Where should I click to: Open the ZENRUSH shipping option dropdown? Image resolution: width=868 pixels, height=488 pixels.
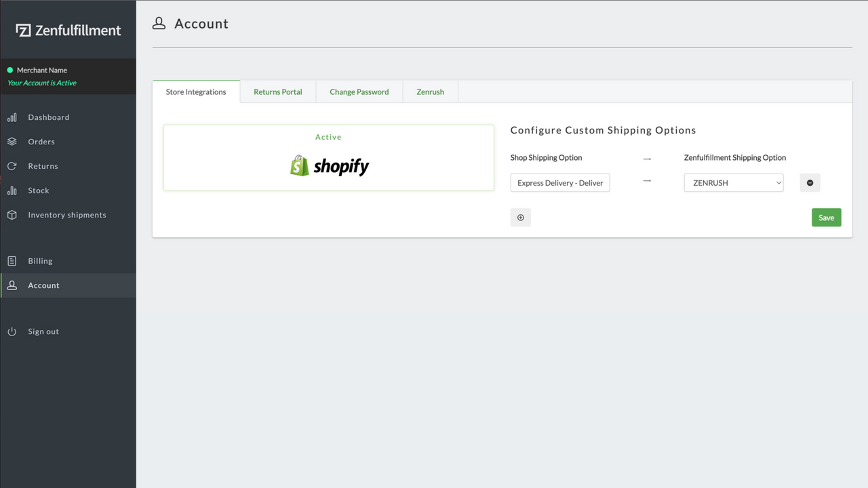pyautogui.click(x=734, y=183)
